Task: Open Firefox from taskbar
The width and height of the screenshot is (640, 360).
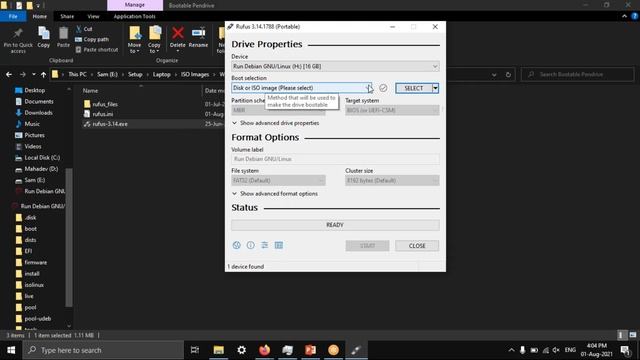Action: click(264, 350)
